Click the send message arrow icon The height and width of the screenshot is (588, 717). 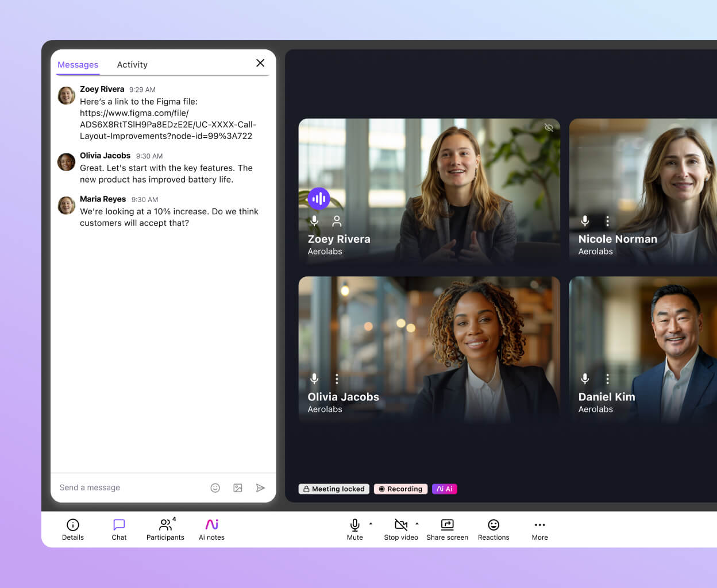pos(260,488)
